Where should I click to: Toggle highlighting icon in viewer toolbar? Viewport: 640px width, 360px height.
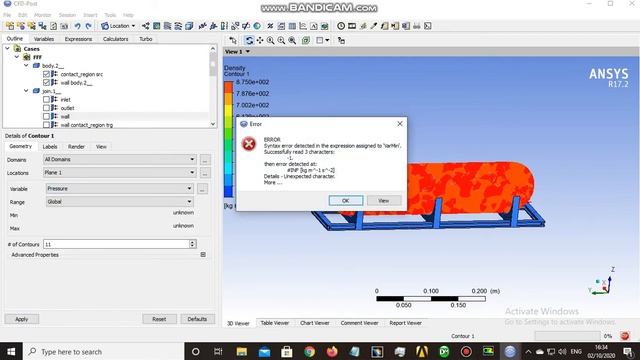pyautogui.click(x=306, y=40)
